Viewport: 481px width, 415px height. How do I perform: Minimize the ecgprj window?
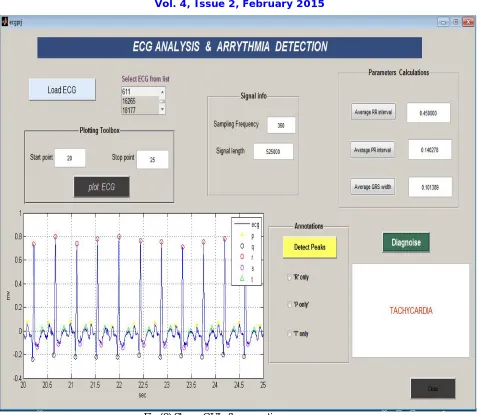tap(443, 22)
